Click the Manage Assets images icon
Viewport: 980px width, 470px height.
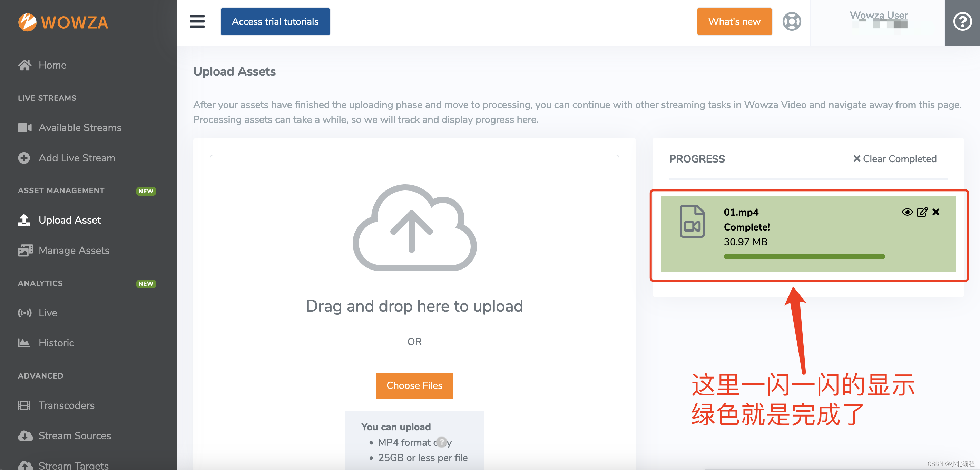tap(25, 251)
